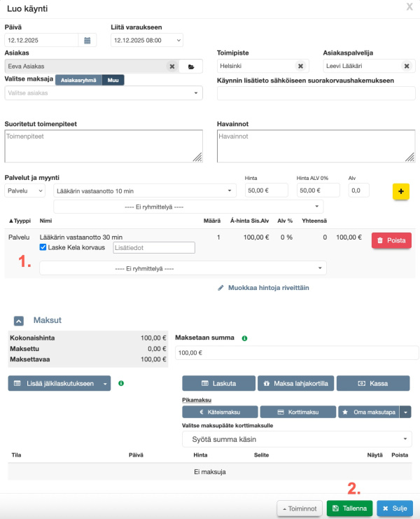Clear the selected customer Eeva Asiakas
This screenshot has height=519, width=420.
(171, 67)
